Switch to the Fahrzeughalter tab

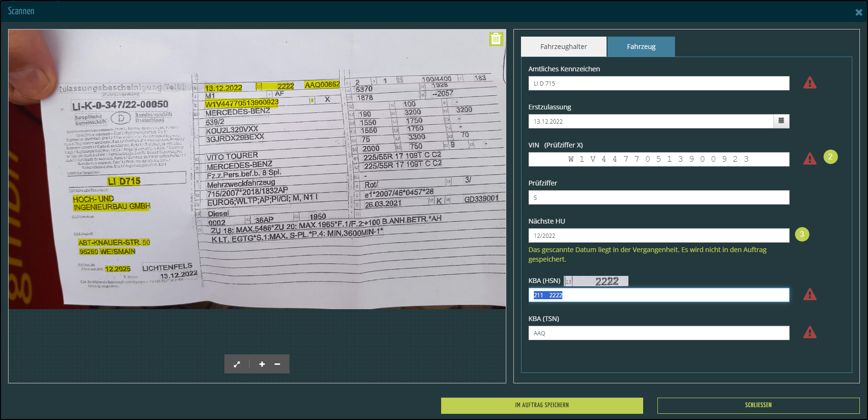point(563,47)
